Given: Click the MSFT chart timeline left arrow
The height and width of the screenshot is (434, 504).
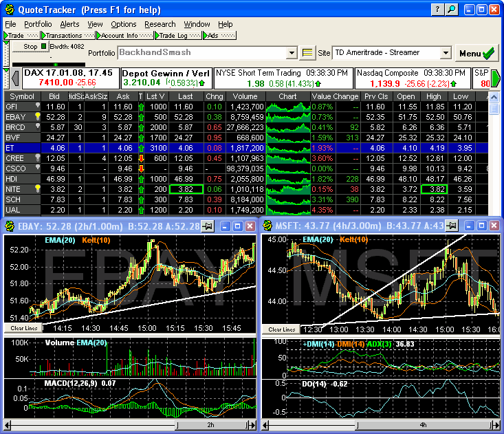Looking at the screenshot, I should pyautogui.click(x=265, y=425).
